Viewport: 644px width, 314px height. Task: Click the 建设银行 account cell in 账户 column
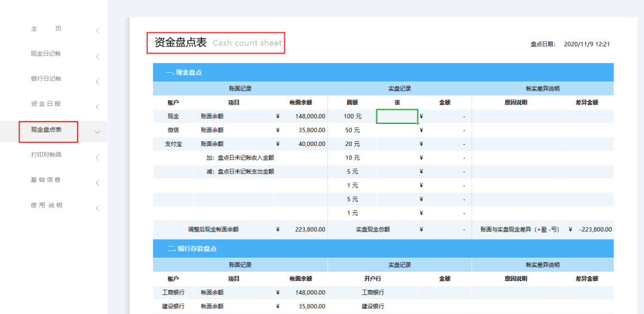point(174,306)
